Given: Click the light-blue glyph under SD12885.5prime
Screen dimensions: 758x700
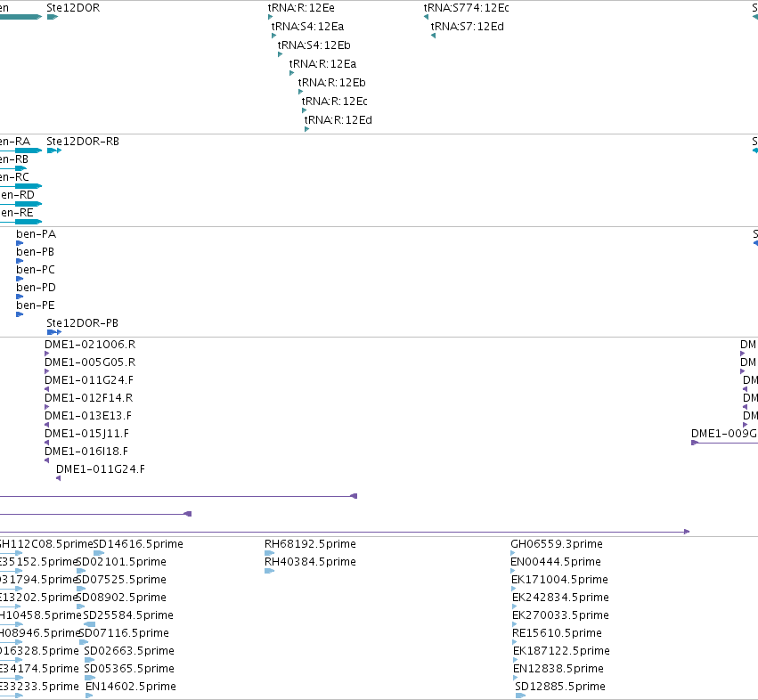Looking at the screenshot, I should (520, 696).
